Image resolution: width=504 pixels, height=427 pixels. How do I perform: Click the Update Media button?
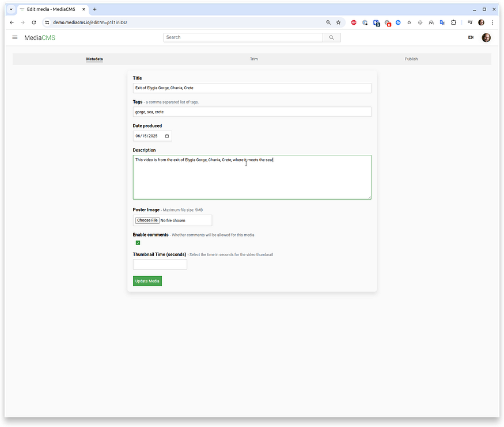pos(147,281)
